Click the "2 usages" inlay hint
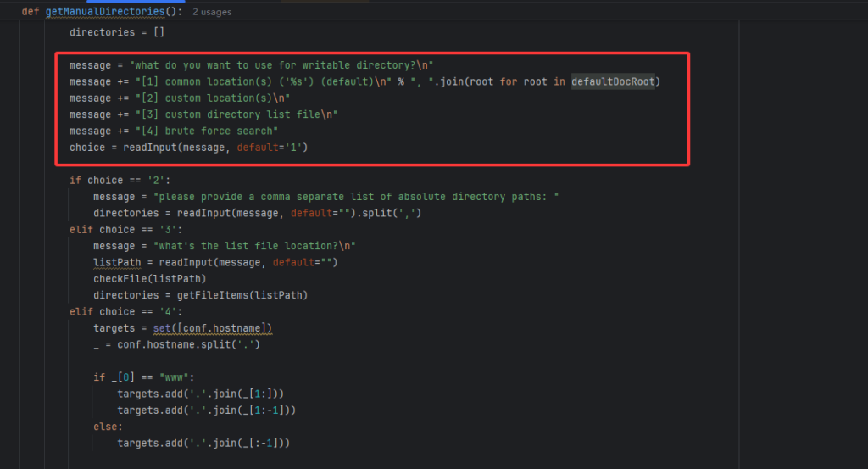The image size is (868, 469). (212, 12)
